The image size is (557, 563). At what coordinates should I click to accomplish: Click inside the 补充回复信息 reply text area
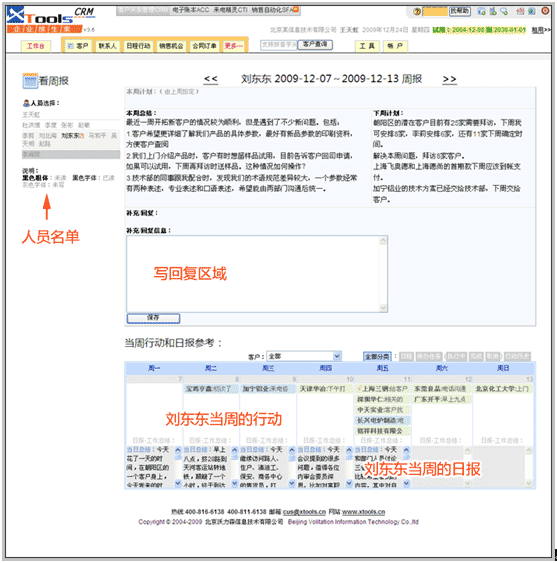pos(253,274)
